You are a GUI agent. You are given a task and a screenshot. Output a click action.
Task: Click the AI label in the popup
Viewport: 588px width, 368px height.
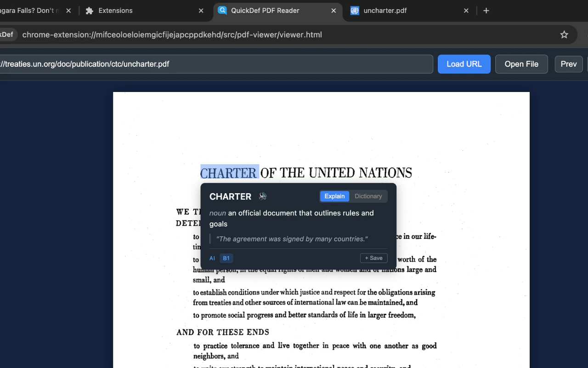coord(212,258)
